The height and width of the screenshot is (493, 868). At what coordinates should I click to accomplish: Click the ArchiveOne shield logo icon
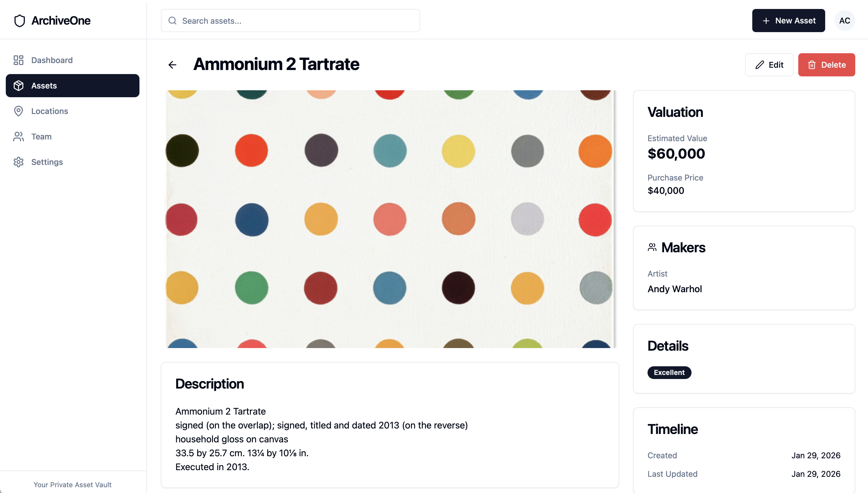click(19, 20)
